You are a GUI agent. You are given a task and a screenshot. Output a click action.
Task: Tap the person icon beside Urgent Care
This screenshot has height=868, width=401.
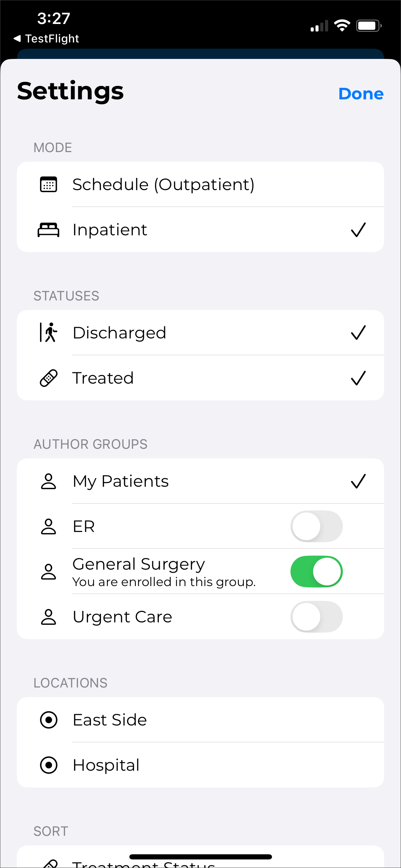pos(49,617)
